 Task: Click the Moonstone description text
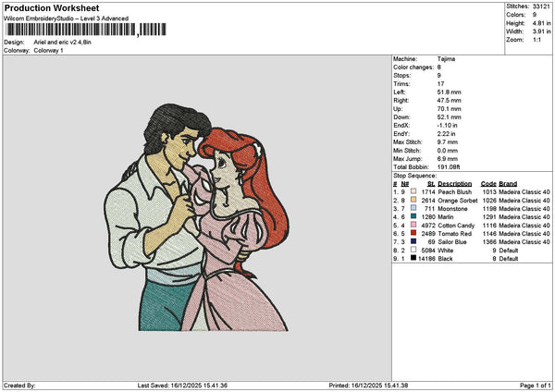pos(452,209)
